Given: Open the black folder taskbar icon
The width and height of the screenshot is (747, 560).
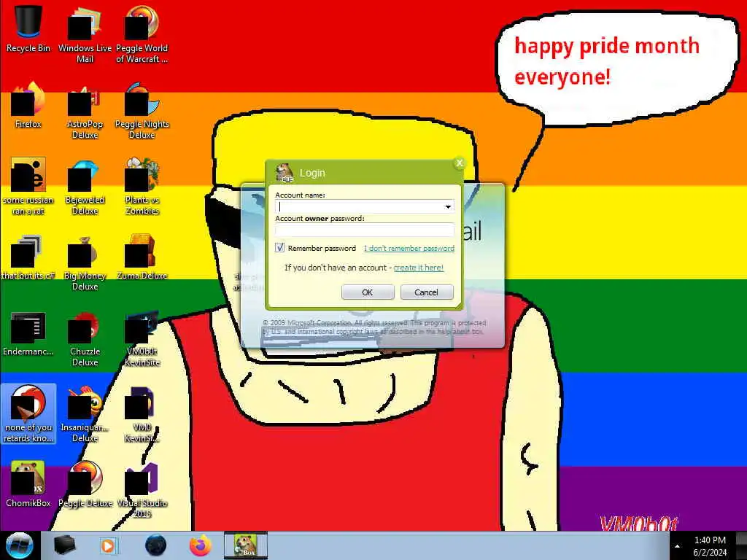Looking at the screenshot, I should pyautogui.click(x=64, y=545).
